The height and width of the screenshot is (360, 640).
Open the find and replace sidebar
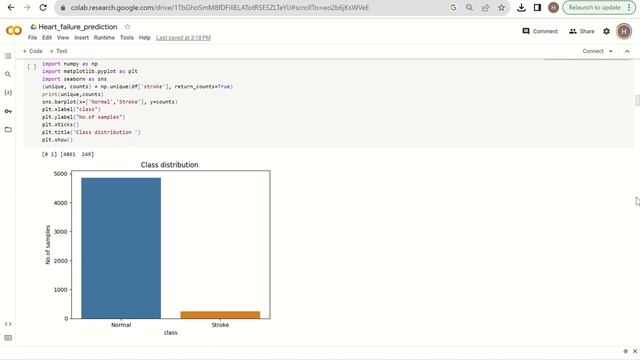click(8, 74)
